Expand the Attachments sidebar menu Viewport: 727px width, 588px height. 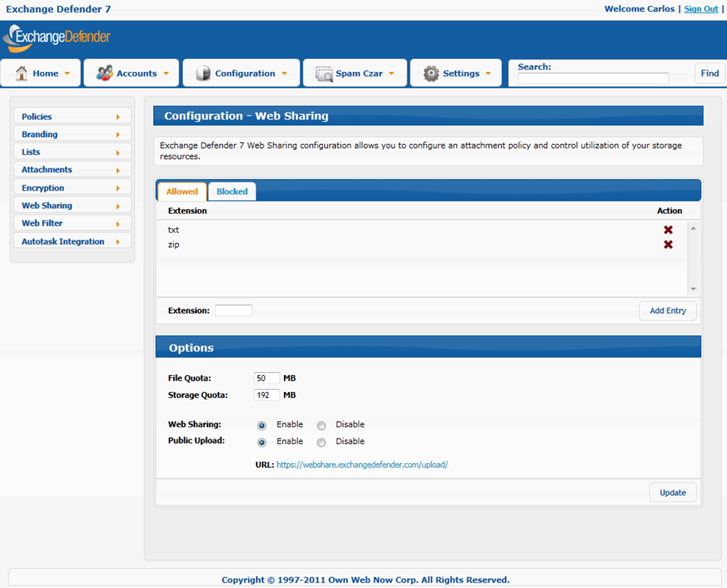(x=72, y=170)
